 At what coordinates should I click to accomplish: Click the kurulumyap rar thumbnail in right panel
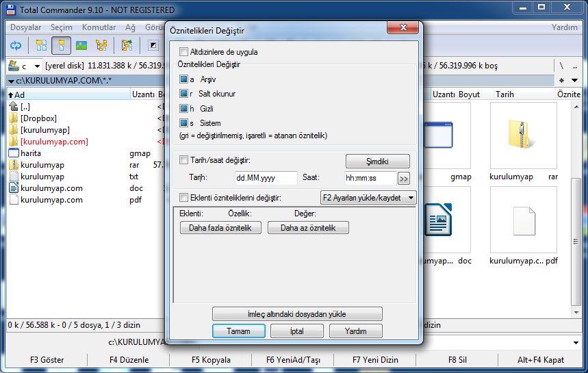pyautogui.click(x=523, y=136)
